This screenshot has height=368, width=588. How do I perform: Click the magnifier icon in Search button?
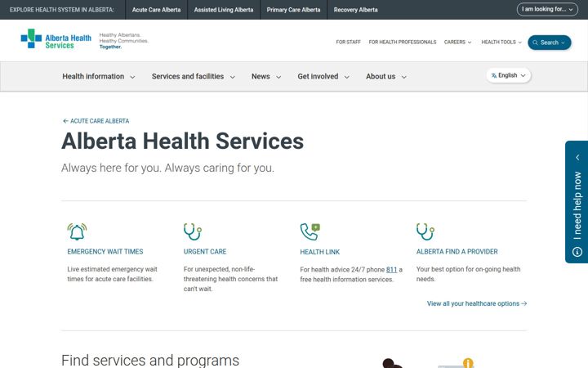click(x=535, y=43)
